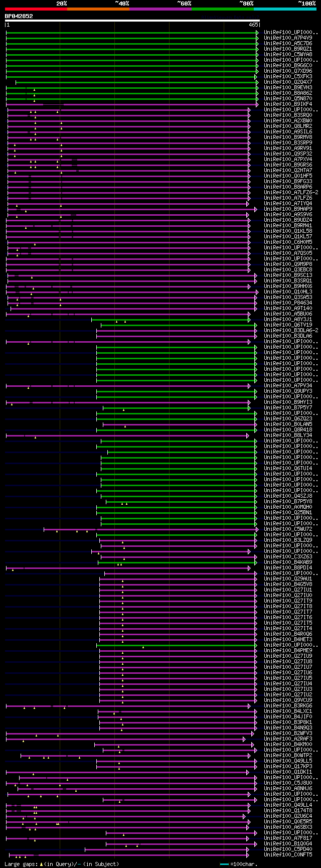This screenshot has width=321, height=868.
Task: Select hit label UniRef100_P84634
Action: click(x=288, y=303)
